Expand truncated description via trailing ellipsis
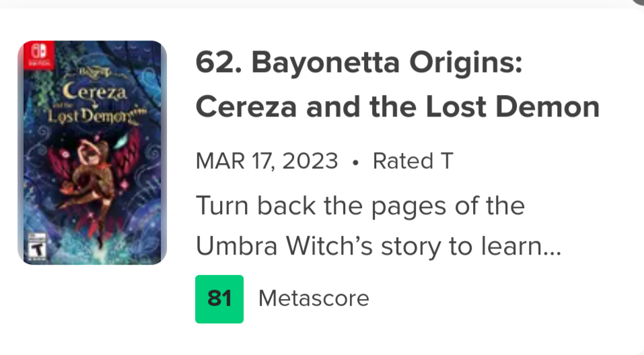The width and height of the screenshot is (644, 355). click(x=552, y=249)
